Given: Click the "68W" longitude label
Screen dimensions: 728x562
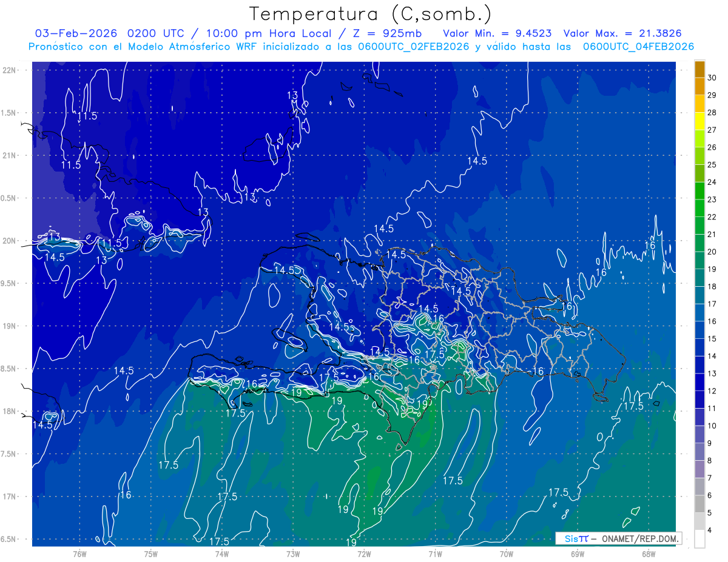Looking at the screenshot, I should pyautogui.click(x=649, y=555).
